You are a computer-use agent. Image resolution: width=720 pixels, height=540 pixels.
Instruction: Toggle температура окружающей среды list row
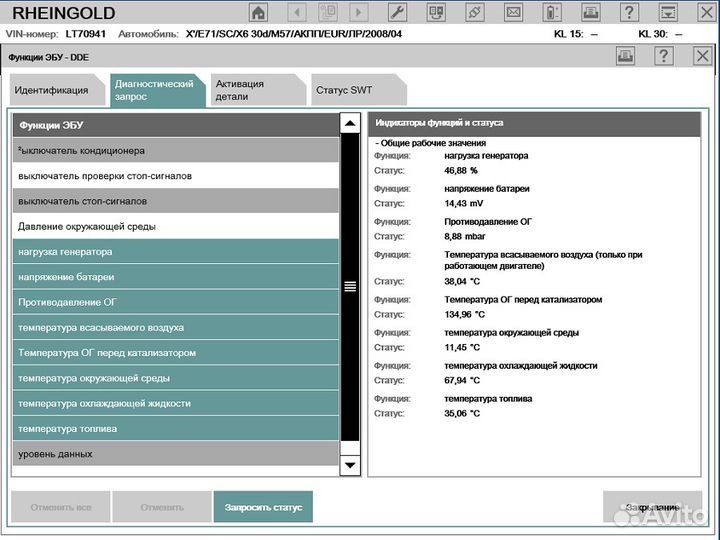coord(176,378)
